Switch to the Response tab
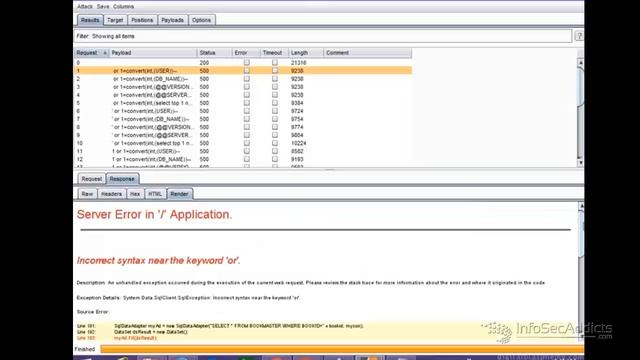 coord(122,179)
